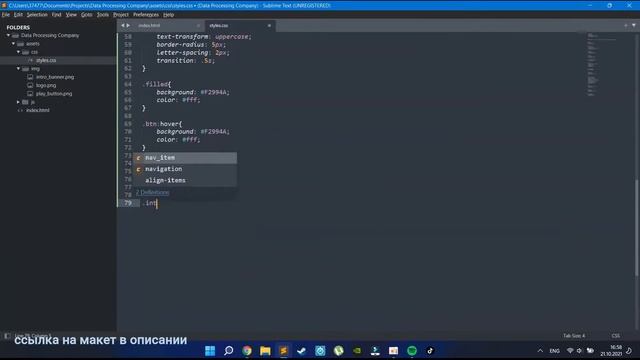This screenshot has width=640, height=360.
Task: Open the Find menu
Action: pyautogui.click(x=56, y=15)
